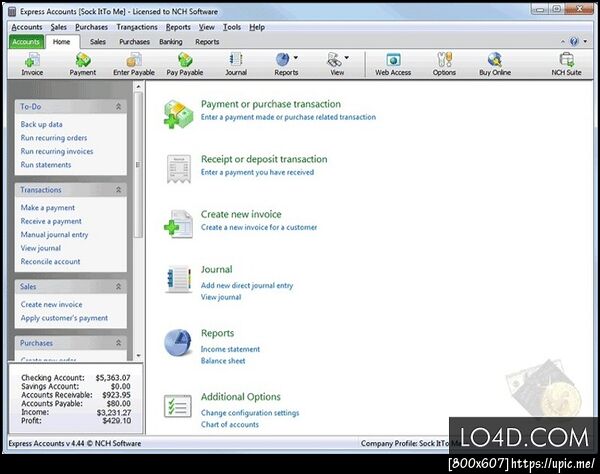Image resolution: width=600 pixels, height=474 pixels.
Task: Click Run recurring invoices link
Action: (57, 151)
